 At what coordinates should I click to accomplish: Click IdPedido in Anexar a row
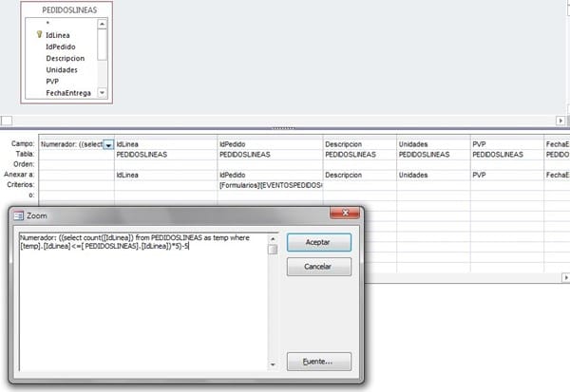(x=270, y=175)
